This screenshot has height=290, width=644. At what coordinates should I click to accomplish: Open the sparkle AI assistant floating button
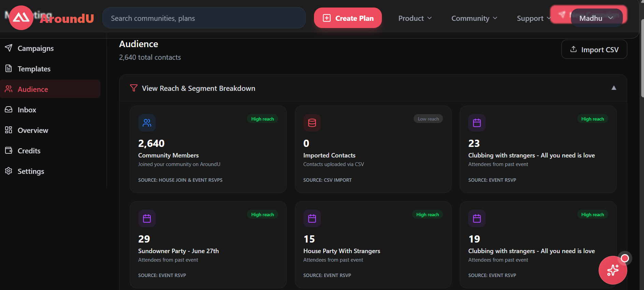(613, 270)
